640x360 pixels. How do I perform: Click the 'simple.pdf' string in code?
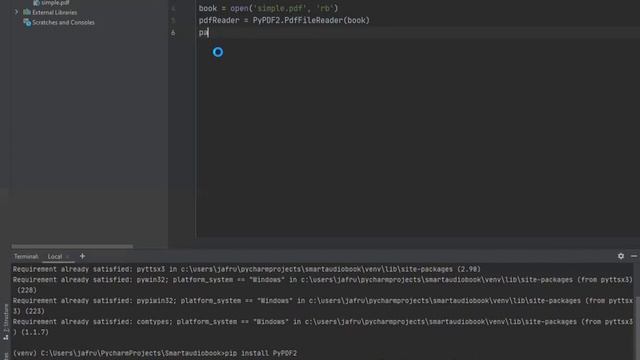coord(280,8)
